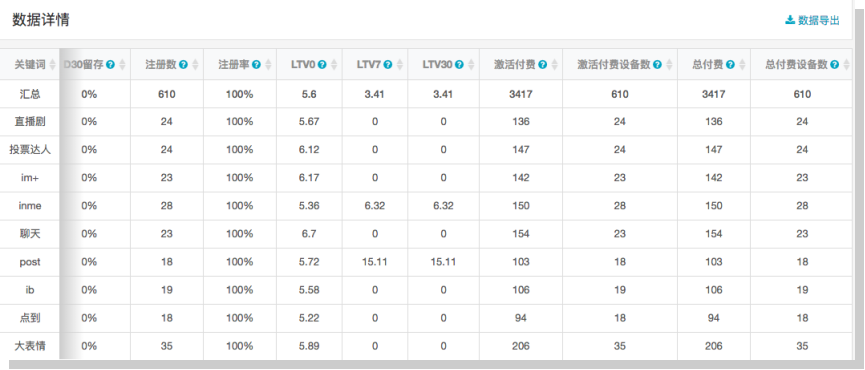
Task: Click LTV0 value 5.89 in 大表情 row
Action: pos(309,346)
